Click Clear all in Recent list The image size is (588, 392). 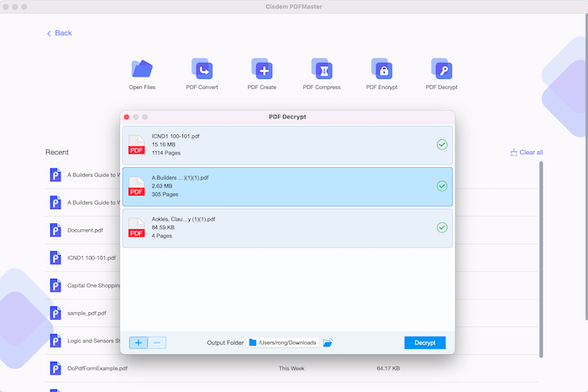pos(527,152)
